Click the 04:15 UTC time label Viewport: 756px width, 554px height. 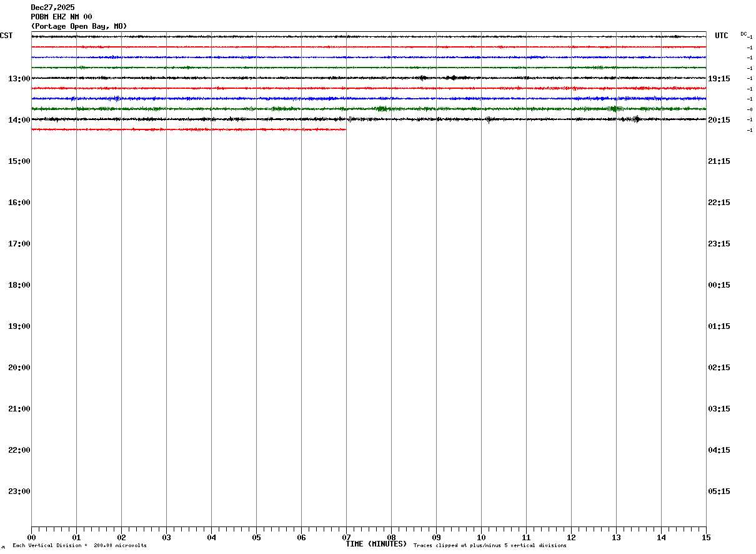click(x=719, y=450)
